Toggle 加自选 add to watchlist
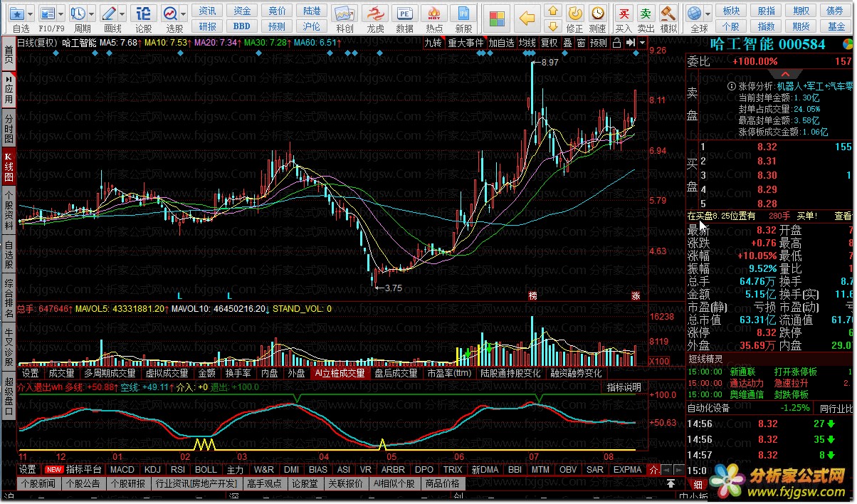The width and height of the screenshot is (857, 504). (x=502, y=43)
